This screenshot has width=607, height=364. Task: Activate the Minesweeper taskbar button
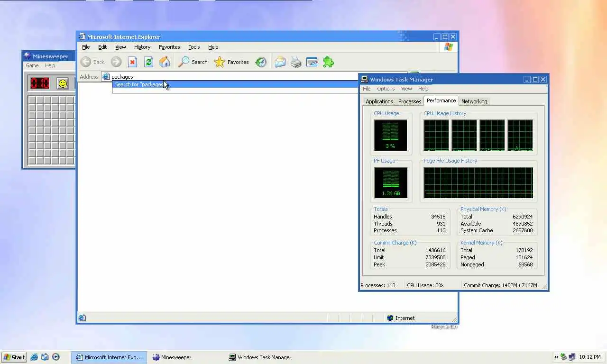[x=186, y=357]
